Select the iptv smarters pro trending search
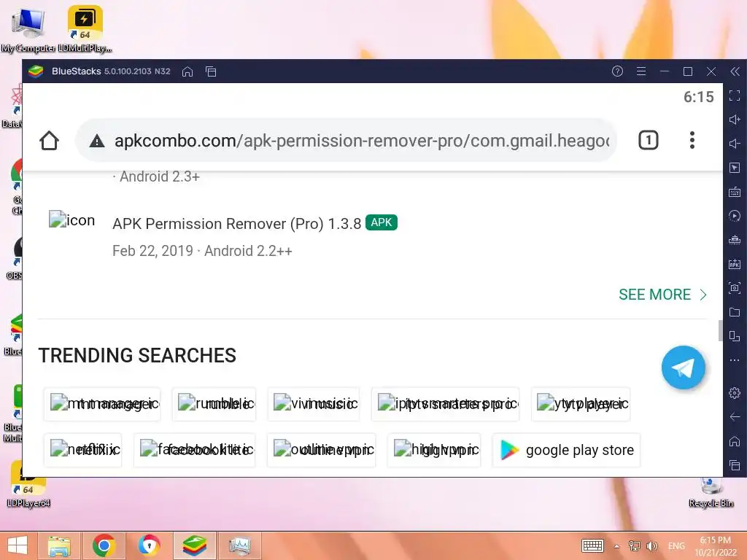747x560 pixels. tap(446, 404)
